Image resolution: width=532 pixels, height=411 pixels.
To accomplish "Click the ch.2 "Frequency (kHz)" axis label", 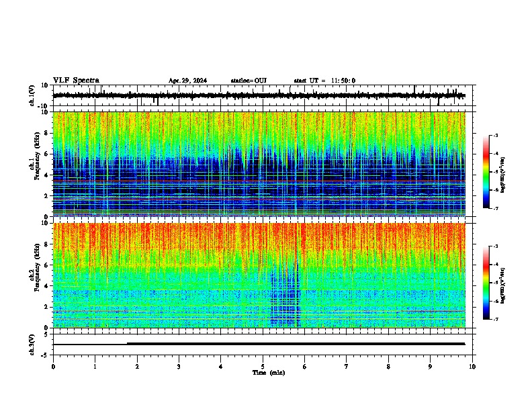I will coord(37,267).
